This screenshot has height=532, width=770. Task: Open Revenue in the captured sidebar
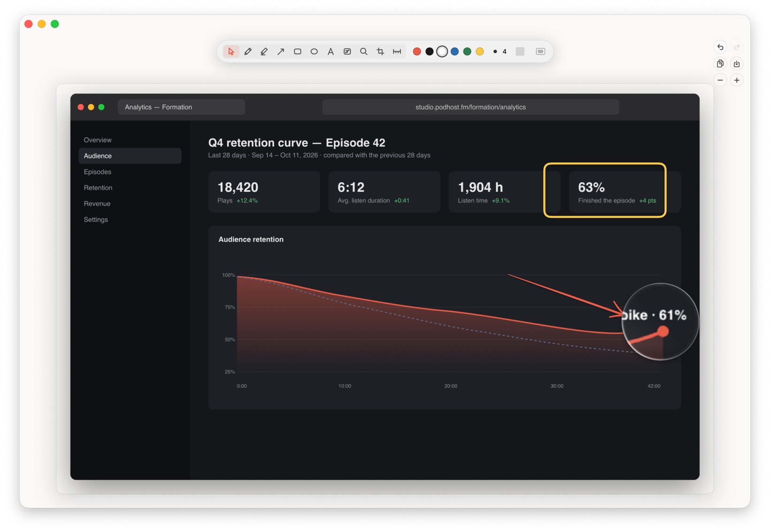tap(130, 204)
